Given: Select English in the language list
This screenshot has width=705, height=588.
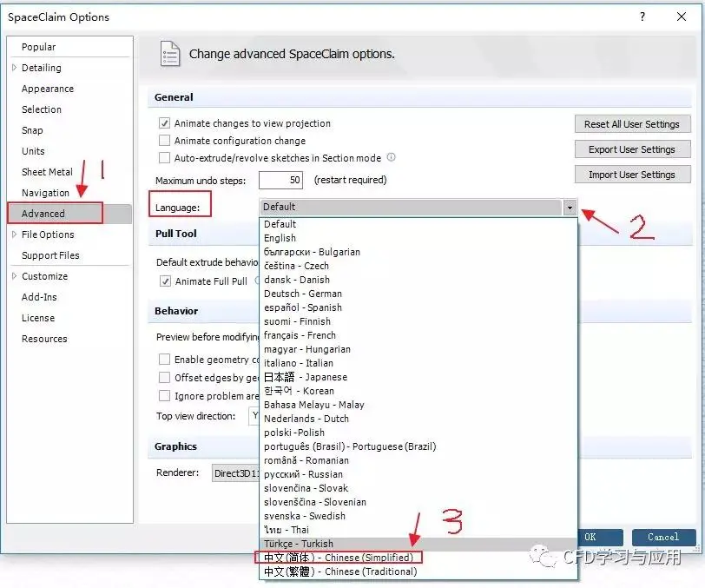Looking at the screenshot, I should pyautogui.click(x=418, y=238).
